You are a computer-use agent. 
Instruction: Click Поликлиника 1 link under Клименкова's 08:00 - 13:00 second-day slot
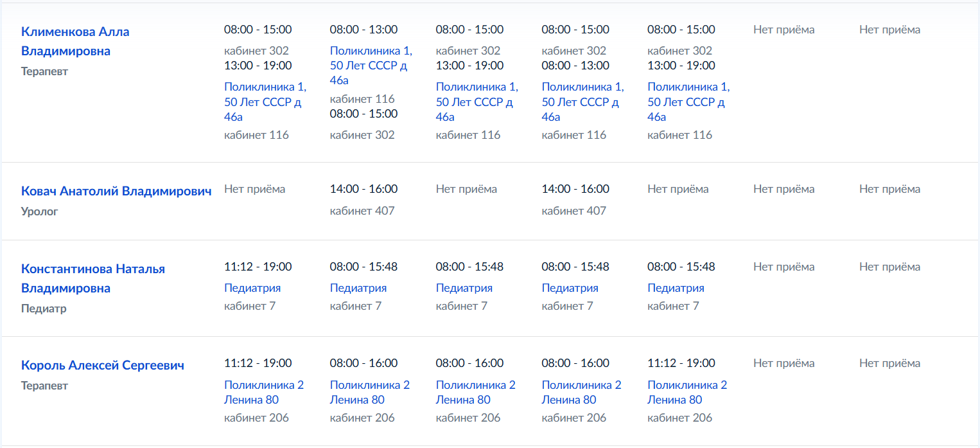[x=371, y=65]
